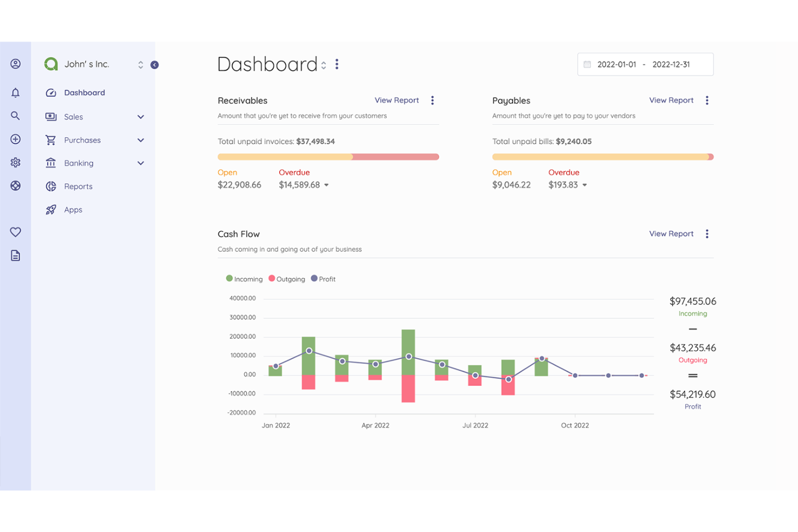Click the user profile icon at top left
Screen dimensions: 798x532
[16, 63]
